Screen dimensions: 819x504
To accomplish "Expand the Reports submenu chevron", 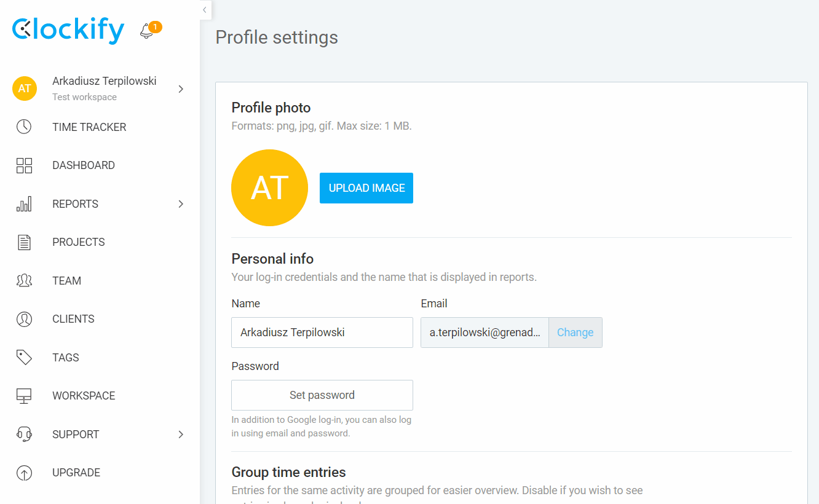I will [x=181, y=204].
